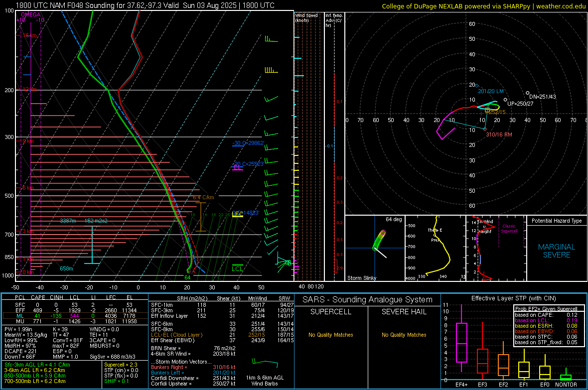Viewport: 588px width, 390px height.
Task: Click the Eff Inflow Layer row label
Action: tap(169, 316)
